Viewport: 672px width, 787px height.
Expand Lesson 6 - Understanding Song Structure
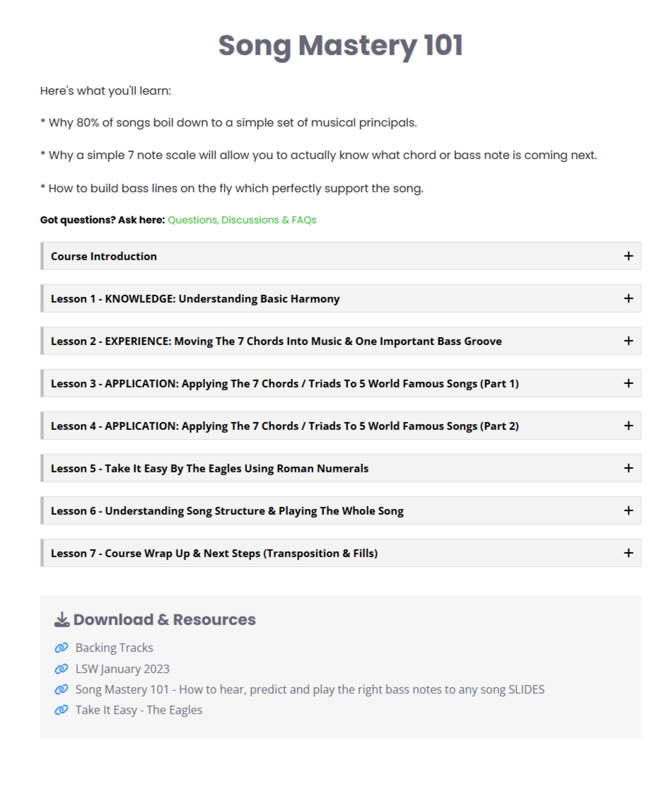click(340, 511)
